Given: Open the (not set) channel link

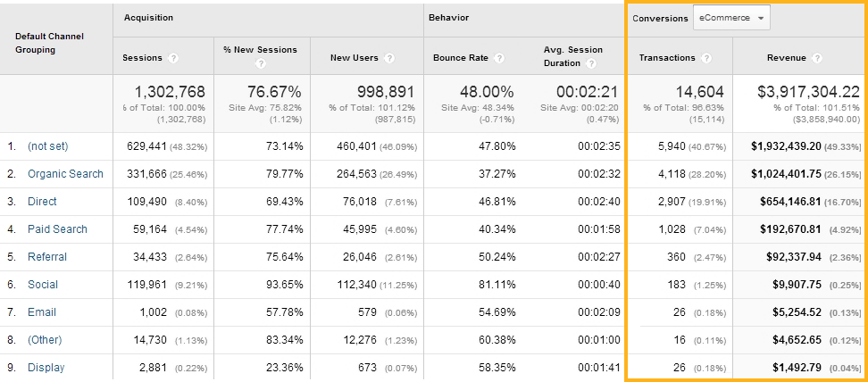Looking at the screenshot, I should [x=47, y=146].
